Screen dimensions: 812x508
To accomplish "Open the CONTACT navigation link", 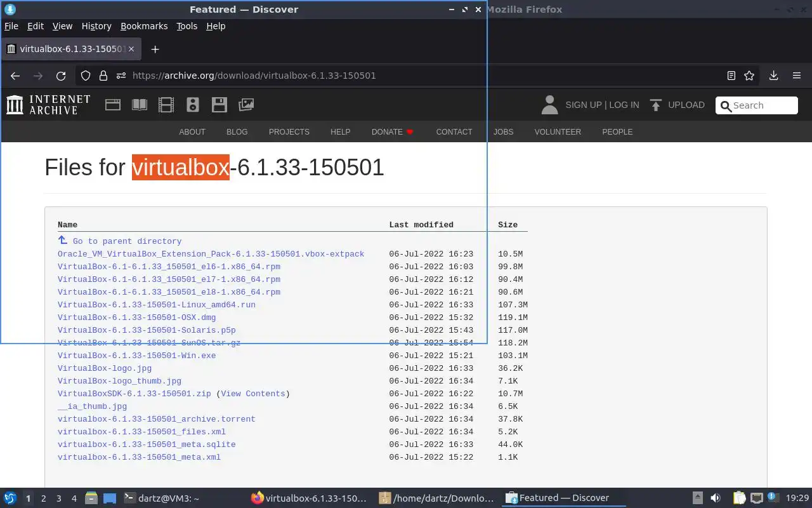I will tap(454, 132).
